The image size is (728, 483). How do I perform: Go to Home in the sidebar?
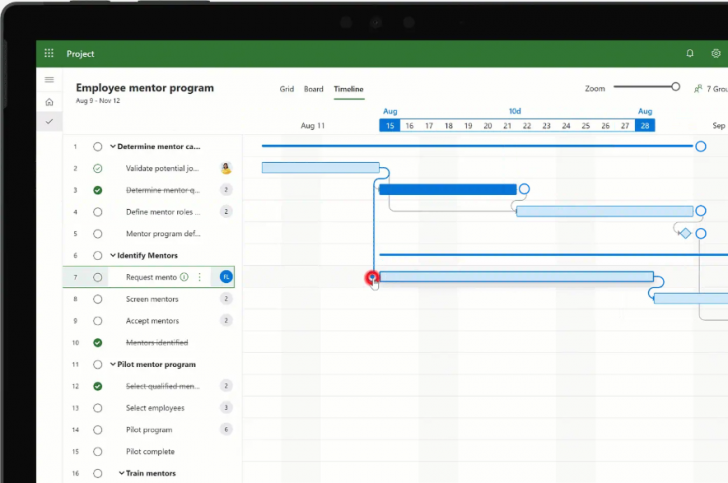tap(49, 102)
